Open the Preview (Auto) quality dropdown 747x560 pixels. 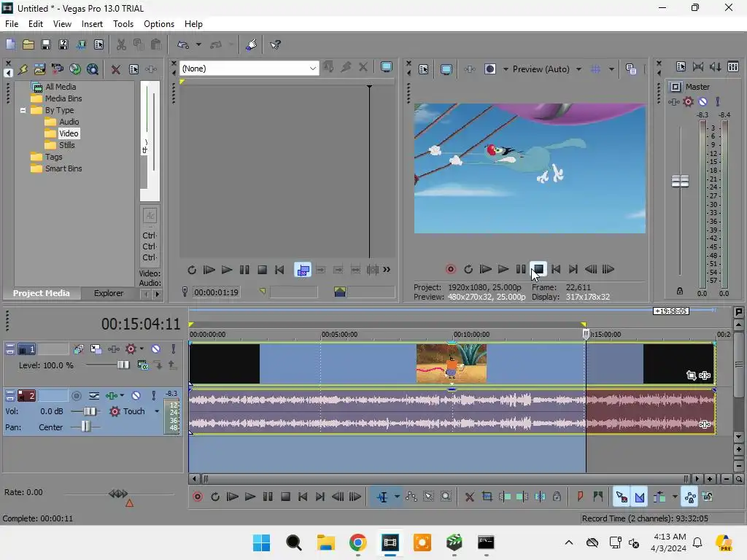point(578,69)
